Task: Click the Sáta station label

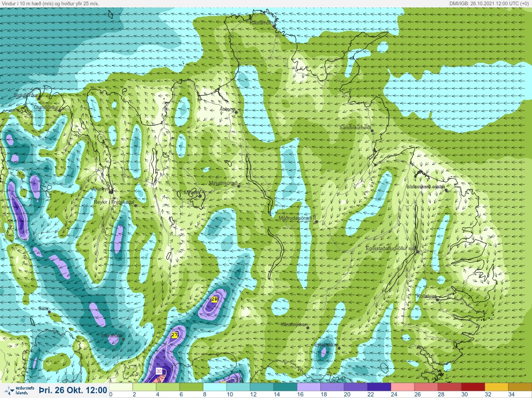Action: (x=44, y=309)
